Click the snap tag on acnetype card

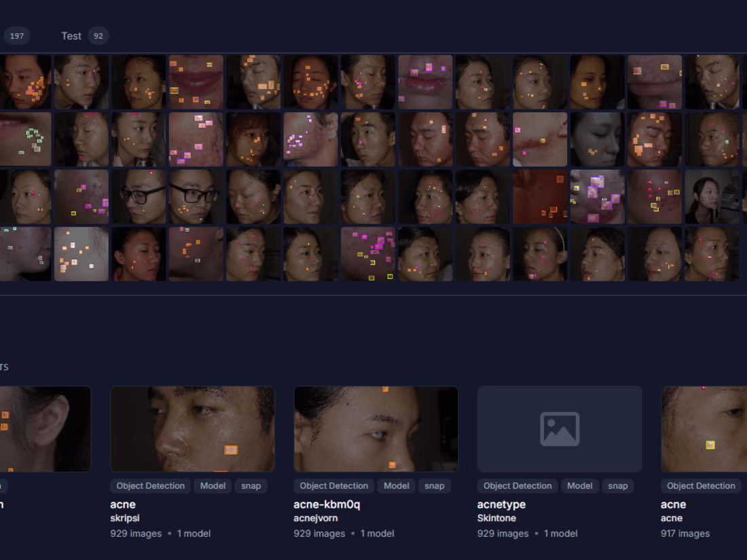coord(617,485)
